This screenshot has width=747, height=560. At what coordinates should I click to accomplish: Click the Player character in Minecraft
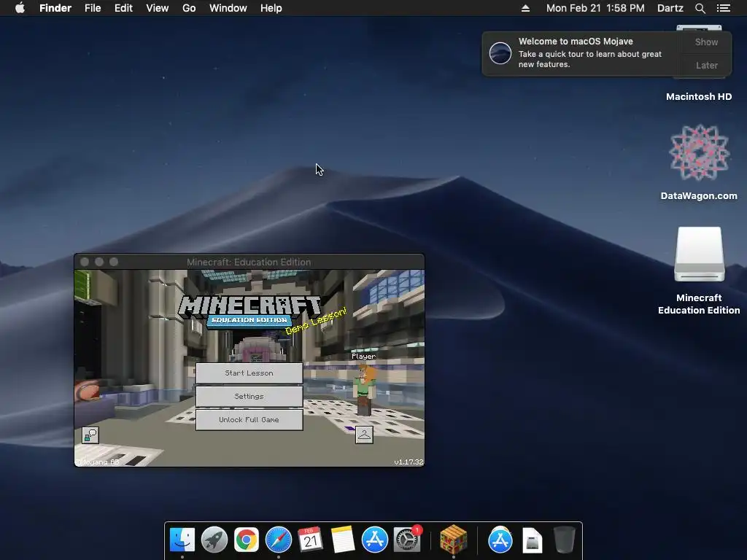pyautogui.click(x=365, y=389)
